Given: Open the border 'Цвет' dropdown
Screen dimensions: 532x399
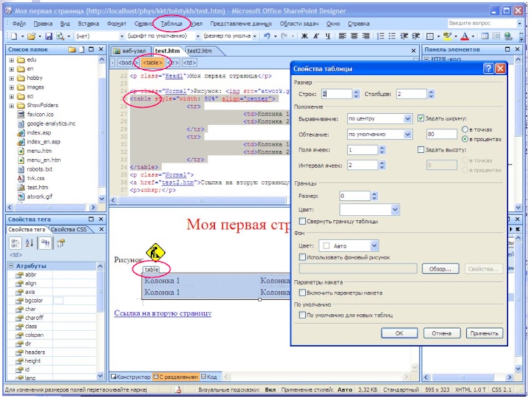Looking at the screenshot, I should coord(394,209).
